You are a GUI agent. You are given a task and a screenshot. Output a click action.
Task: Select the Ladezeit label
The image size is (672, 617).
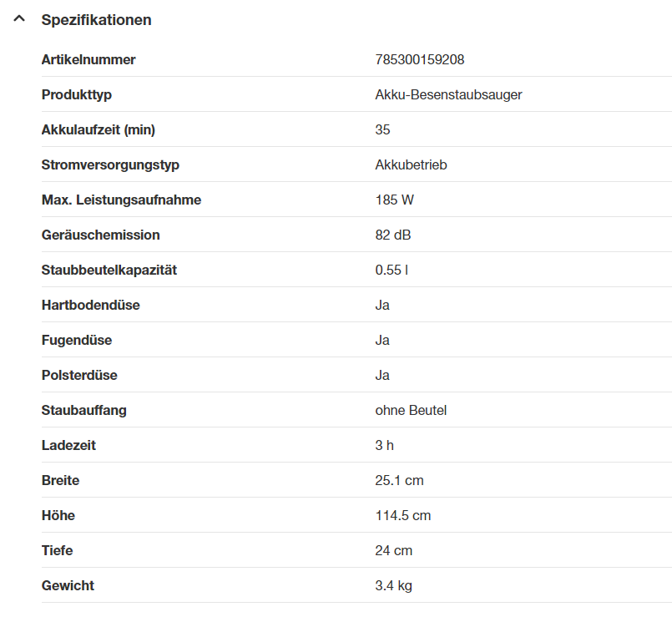[x=68, y=446]
